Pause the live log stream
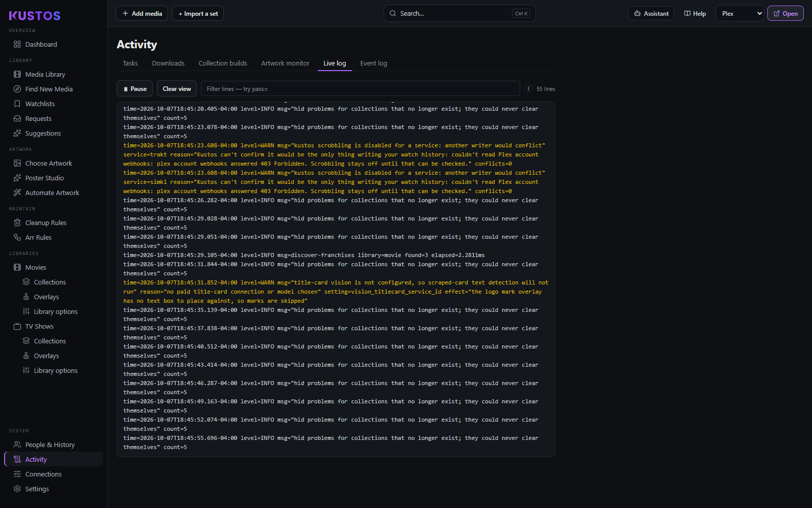 click(x=135, y=88)
